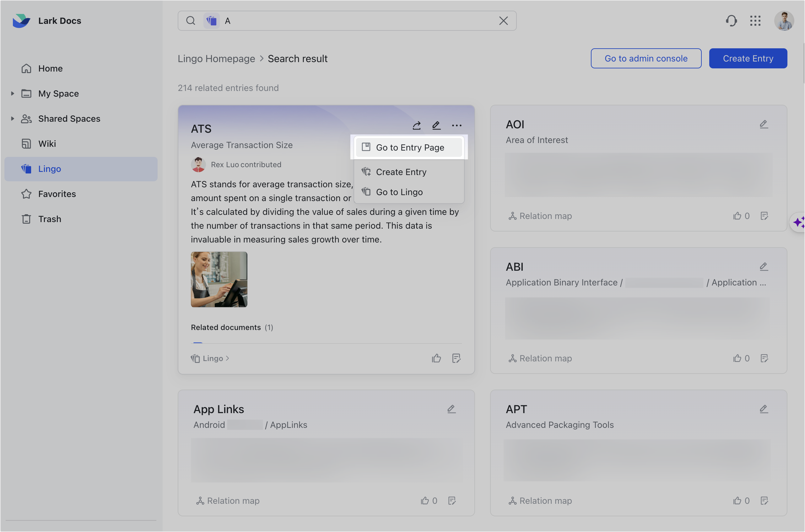
Task: Click Go to admin console button
Action: [646, 58]
